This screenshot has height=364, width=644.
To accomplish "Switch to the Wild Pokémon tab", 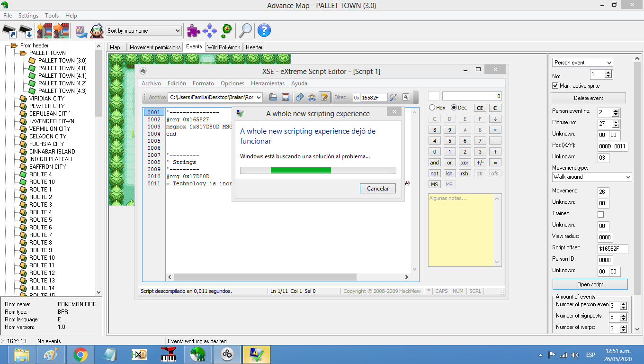I will pyautogui.click(x=224, y=47).
